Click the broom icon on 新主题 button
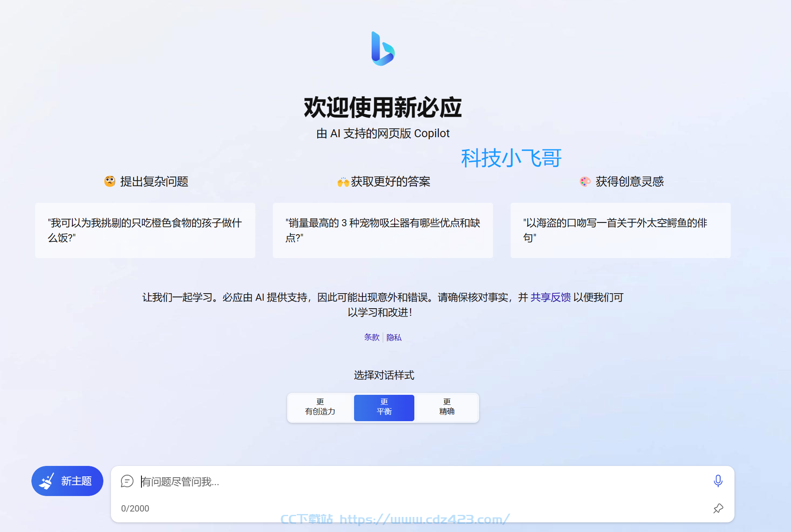Image resolution: width=791 pixels, height=532 pixels. [x=47, y=481]
